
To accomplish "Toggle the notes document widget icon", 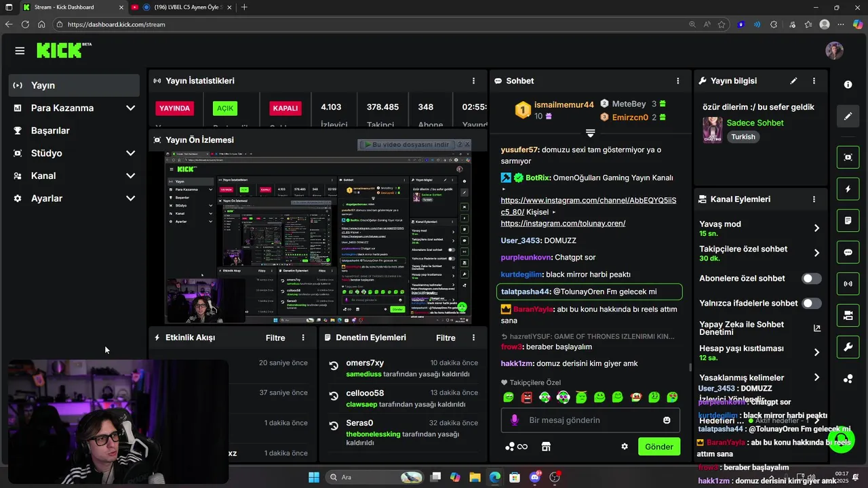I will point(848,221).
